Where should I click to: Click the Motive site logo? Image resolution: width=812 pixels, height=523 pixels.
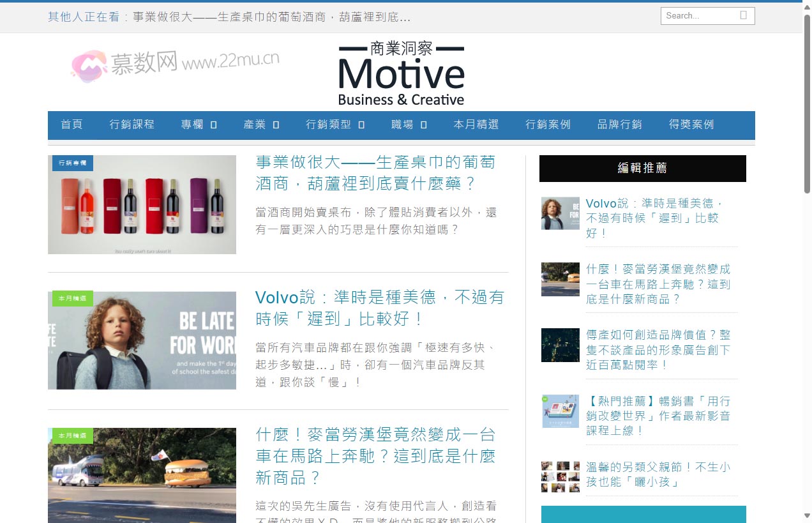coord(401,72)
